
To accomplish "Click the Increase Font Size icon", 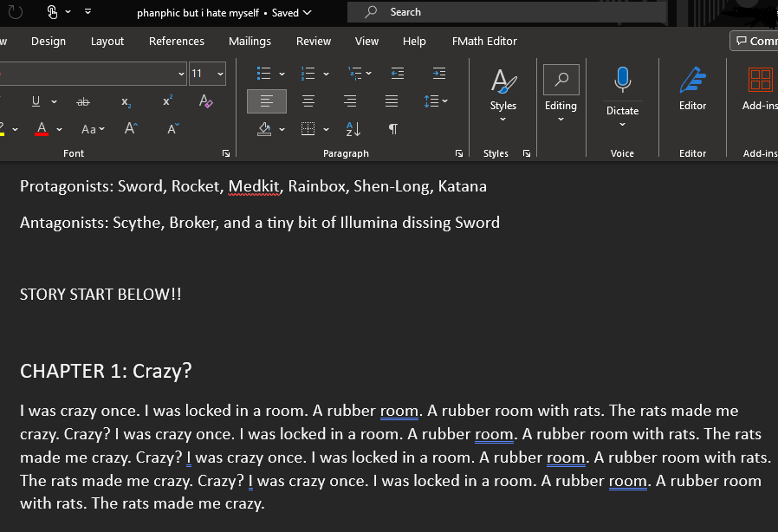I will [131, 129].
